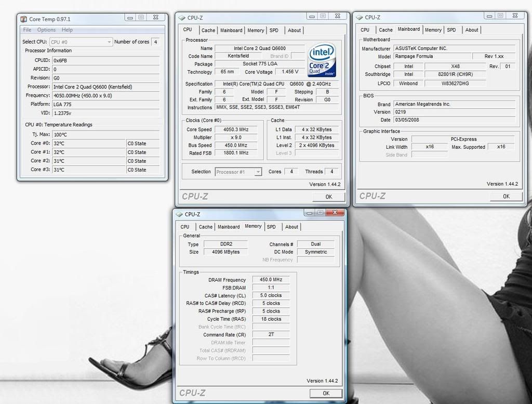This screenshot has width=532, height=404.
Task: Switch to SPD tab in the Memory window
Action: click(271, 227)
